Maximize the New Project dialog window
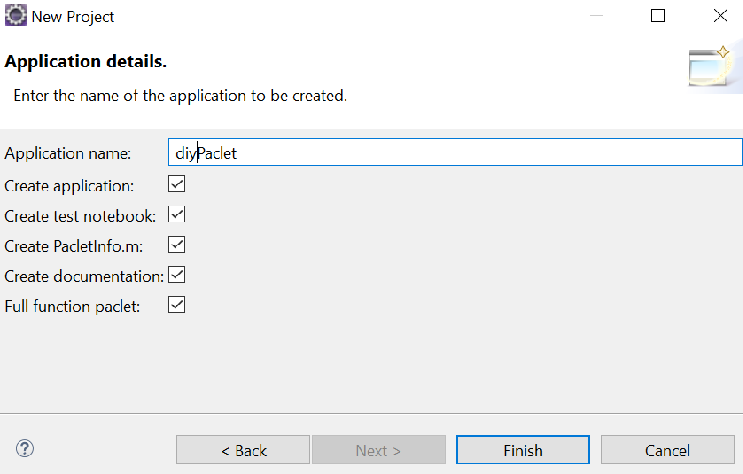 pos(658,16)
